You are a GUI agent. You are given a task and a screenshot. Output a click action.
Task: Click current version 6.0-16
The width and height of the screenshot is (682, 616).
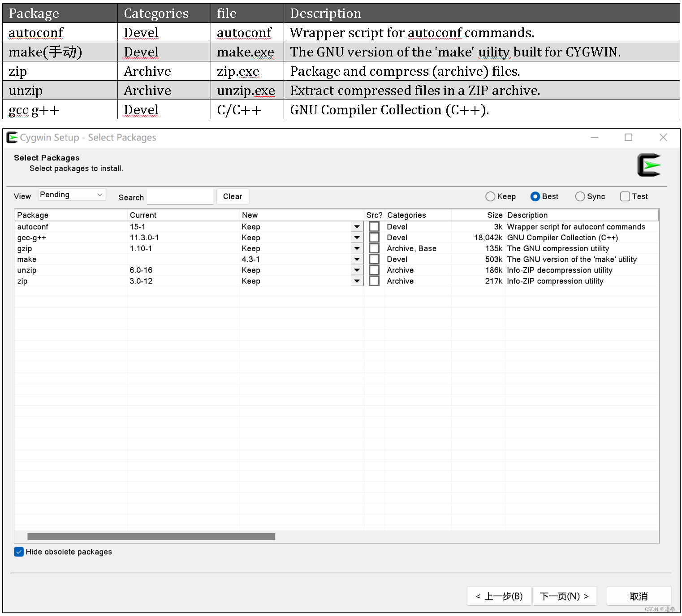pos(141,270)
